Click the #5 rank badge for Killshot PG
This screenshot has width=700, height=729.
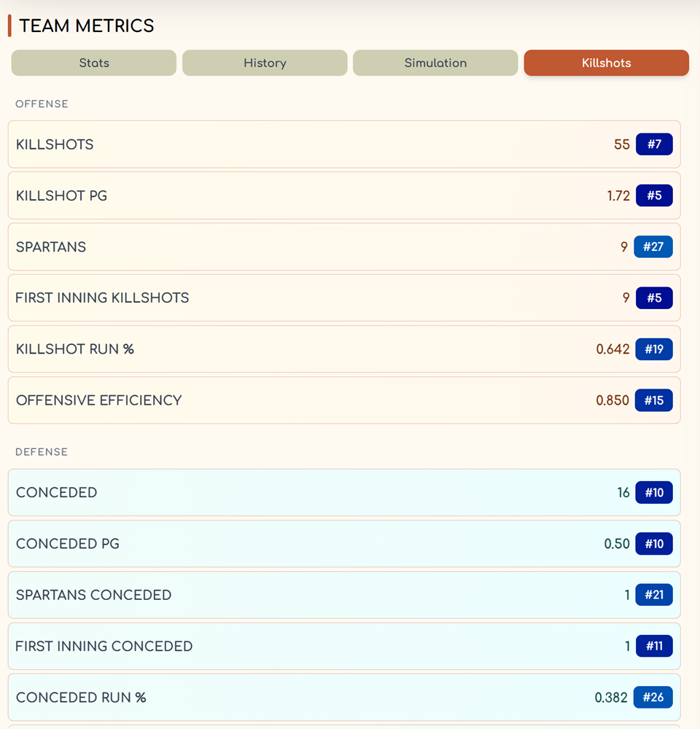tap(654, 195)
